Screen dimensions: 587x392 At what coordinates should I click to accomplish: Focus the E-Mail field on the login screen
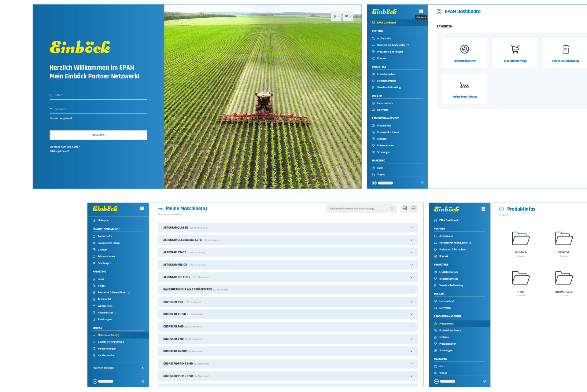click(x=98, y=95)
